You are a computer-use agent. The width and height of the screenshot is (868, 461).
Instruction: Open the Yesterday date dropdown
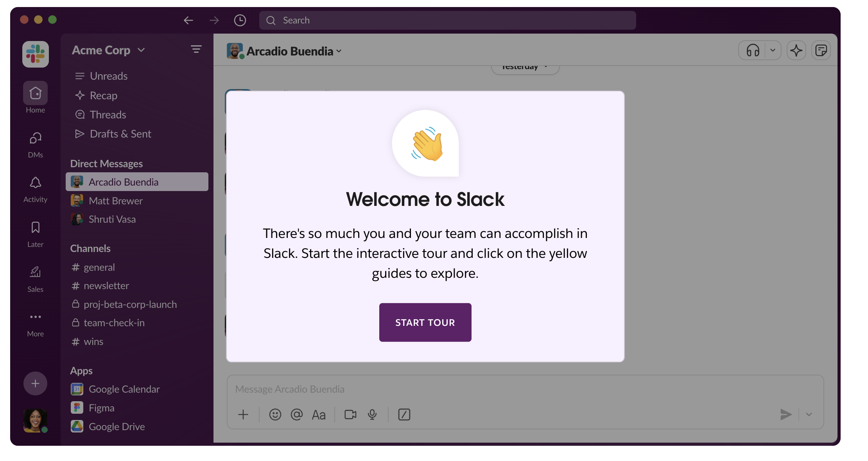click(x=525, y=68)
